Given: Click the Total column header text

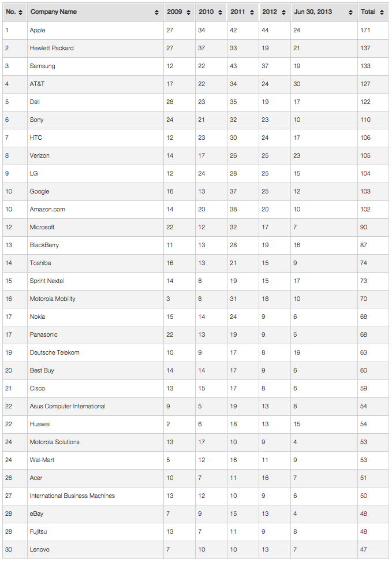Looking at the screenshot, I should tap(368, 12).
